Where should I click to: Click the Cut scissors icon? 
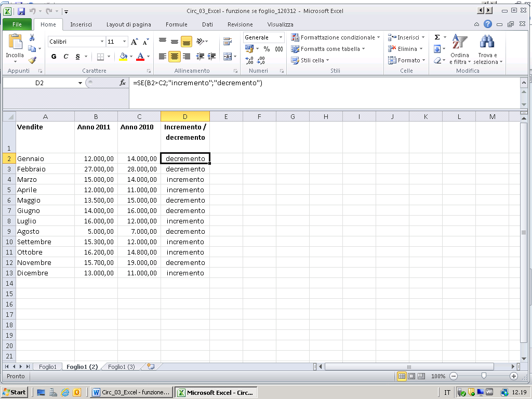[x=32, y=38]
